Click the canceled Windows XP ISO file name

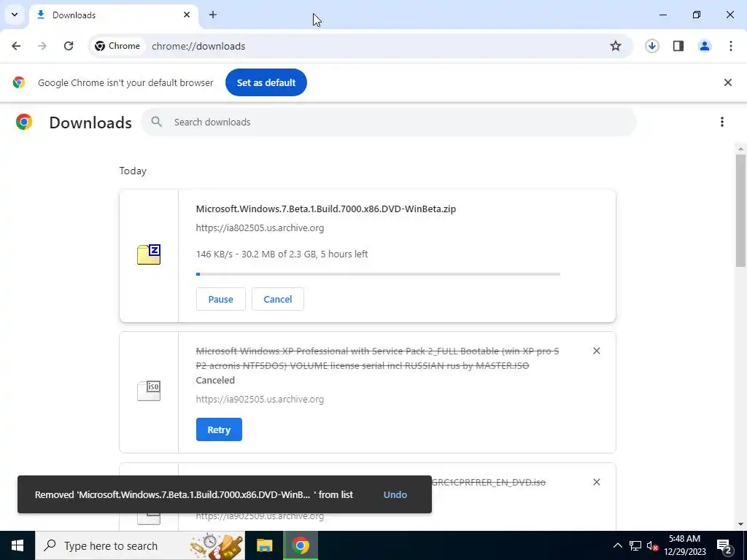tap(377, 358)
